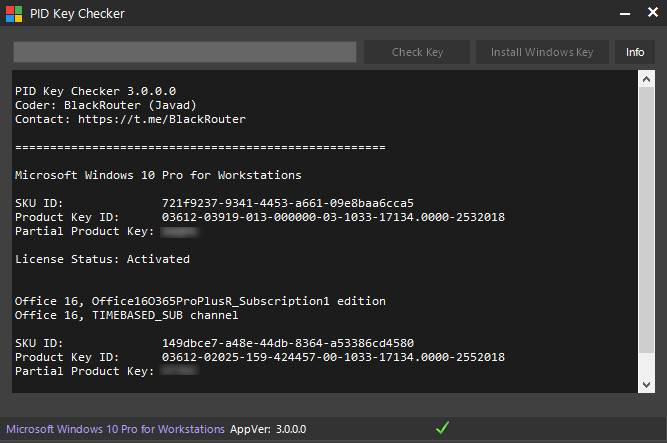Click the PID Key Checker 3.0.0.0 line
The image size is (667, 443).
pos(95,91)
